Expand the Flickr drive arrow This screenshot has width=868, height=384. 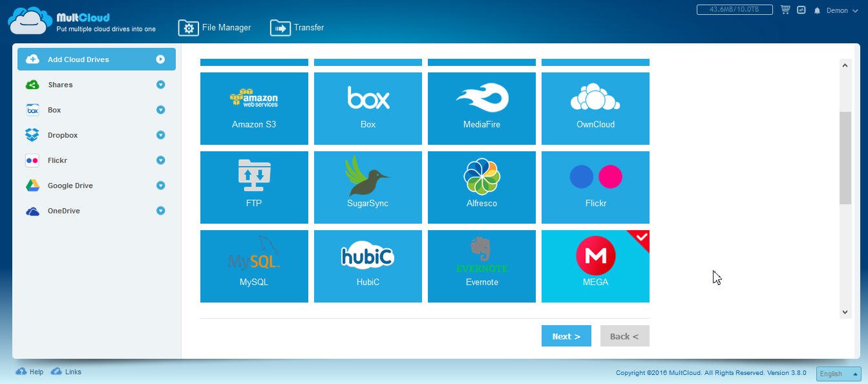pyautogui.click(x=160, y=160)
